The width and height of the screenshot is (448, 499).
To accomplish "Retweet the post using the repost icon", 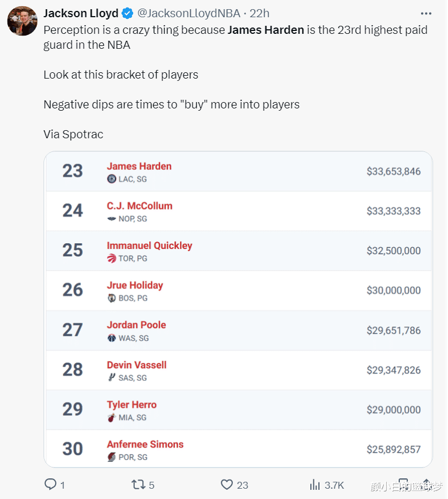I will point(138,485).
